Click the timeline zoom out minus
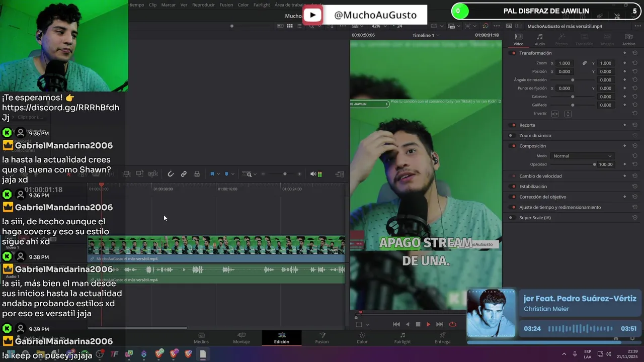The width and height of the screenshot is (644, 362). pos(263,174)
